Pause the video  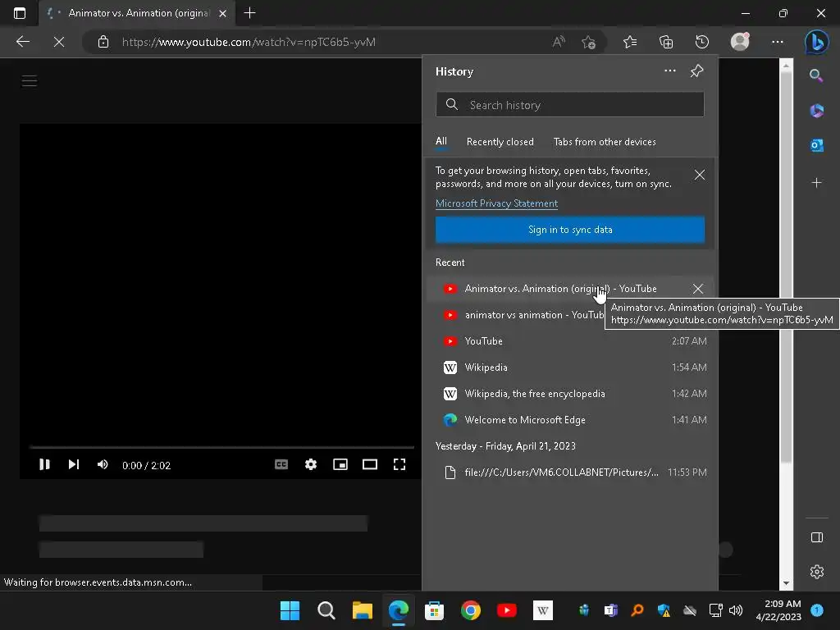point(44,464)
